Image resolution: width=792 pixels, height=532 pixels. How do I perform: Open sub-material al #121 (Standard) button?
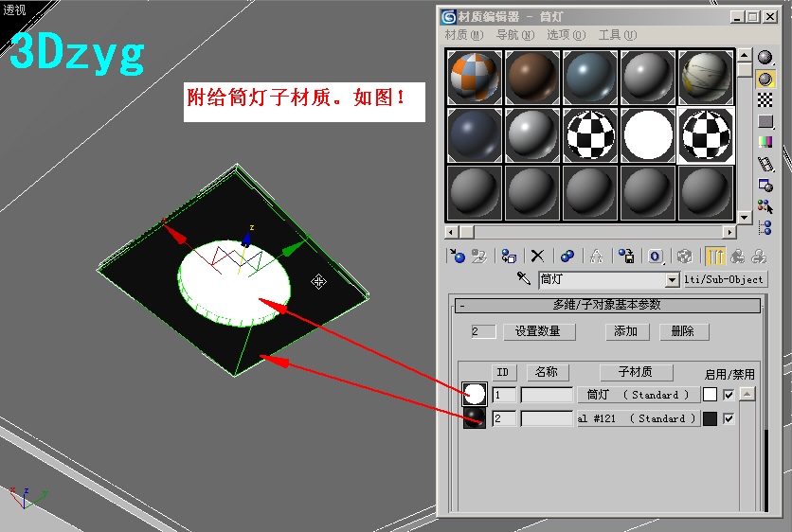tap(639, 418)
